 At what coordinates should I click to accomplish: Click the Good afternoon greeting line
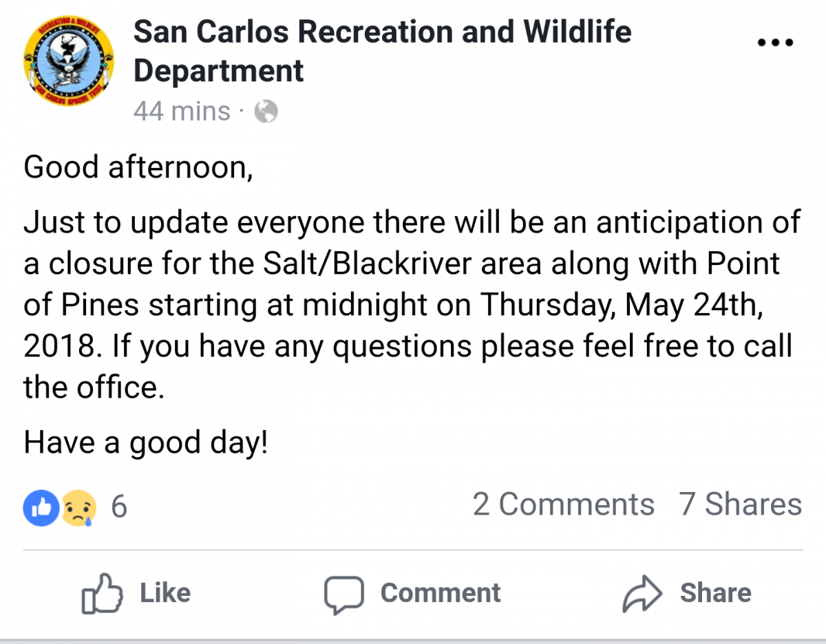pyautogui.click(x=138, y=168)
